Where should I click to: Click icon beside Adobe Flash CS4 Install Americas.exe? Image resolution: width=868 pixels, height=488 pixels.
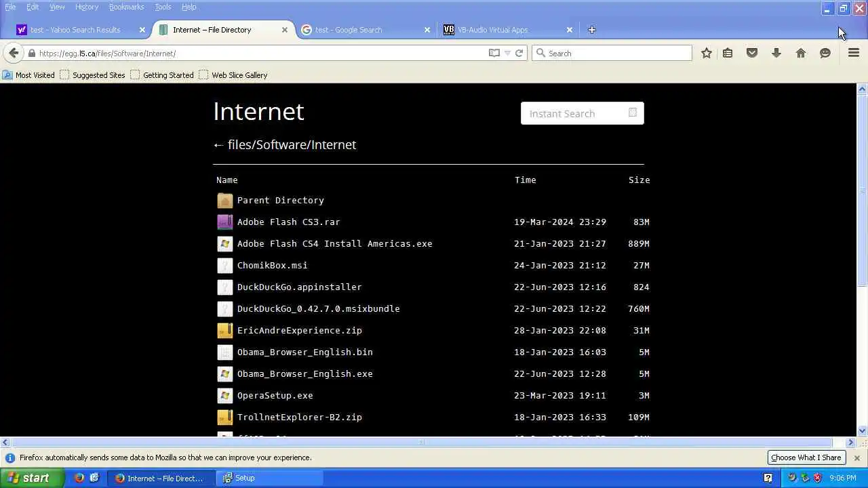tap(225, 244)
